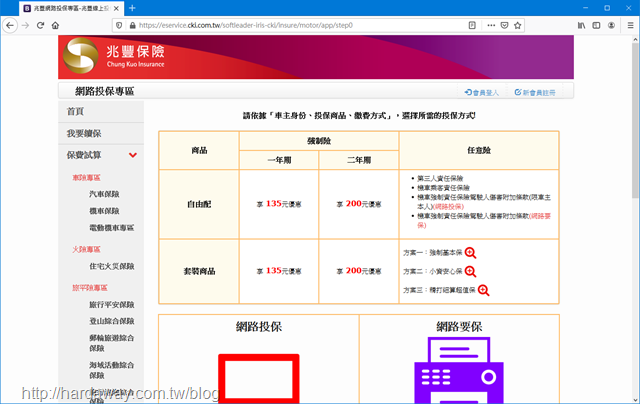Magnify 方案二 小資安心保 details

(x=470, y=271)
